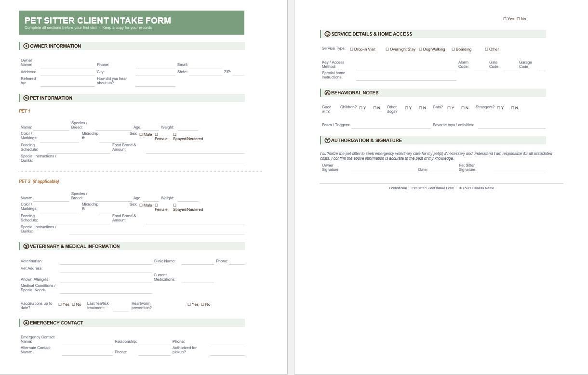The image size is (588, 375).
Task: Mark N for good with Children
Action: tap(375, 108)
